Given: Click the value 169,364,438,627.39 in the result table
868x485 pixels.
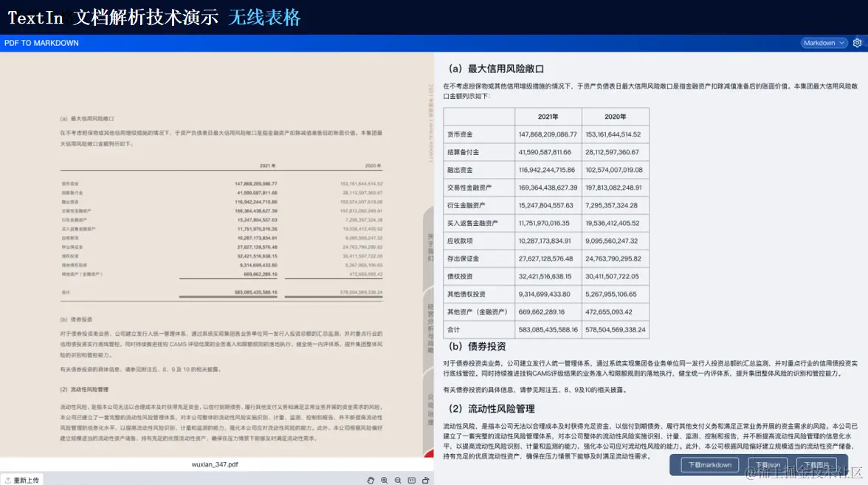Looking at the screenshot, I should (x=548, y=188).
